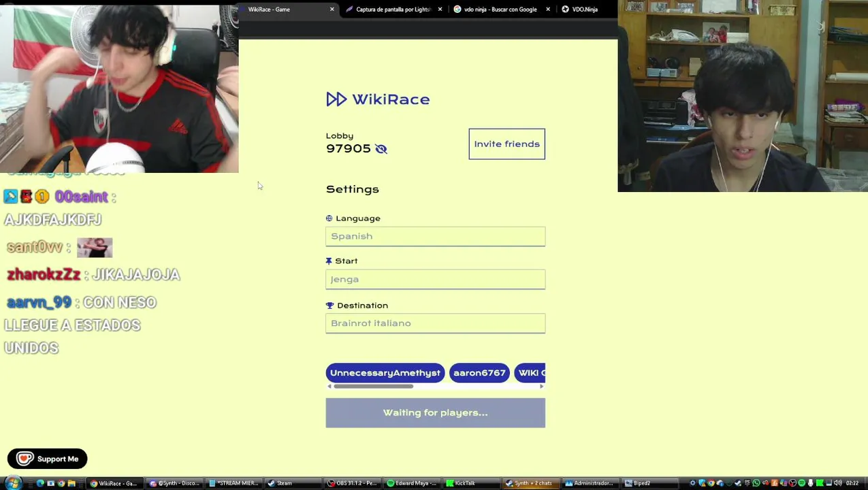Viewport: 868px width, 490px height.
Task: Open Edge from the quick launch
Action: click(x=40, y=483)
